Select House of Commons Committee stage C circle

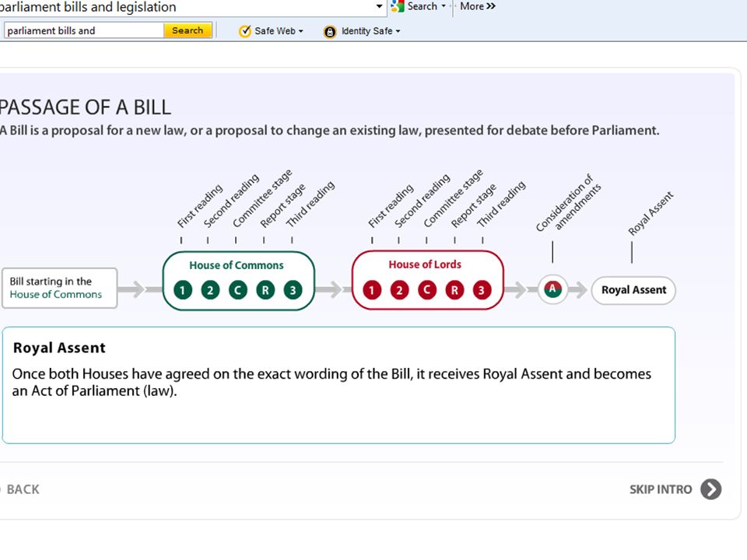(x=238, y=290)
